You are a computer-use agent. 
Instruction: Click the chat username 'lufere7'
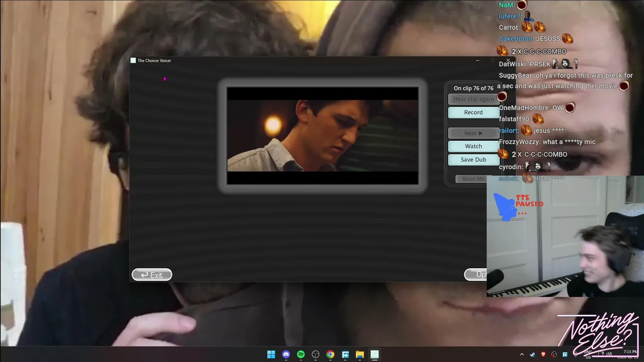coord(509,16)
